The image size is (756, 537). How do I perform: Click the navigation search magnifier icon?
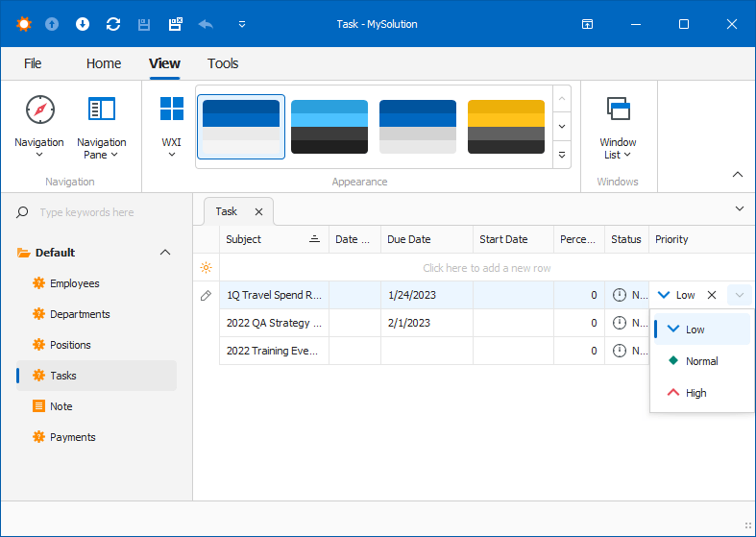[x=22, y=212]
